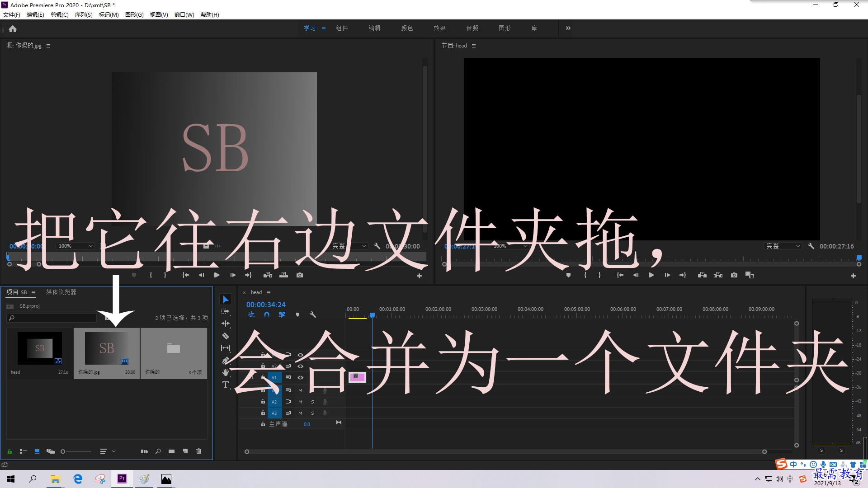Go to In point in Source monitor
The height and width of the screenshot is (488, 868).
[185, 275]
